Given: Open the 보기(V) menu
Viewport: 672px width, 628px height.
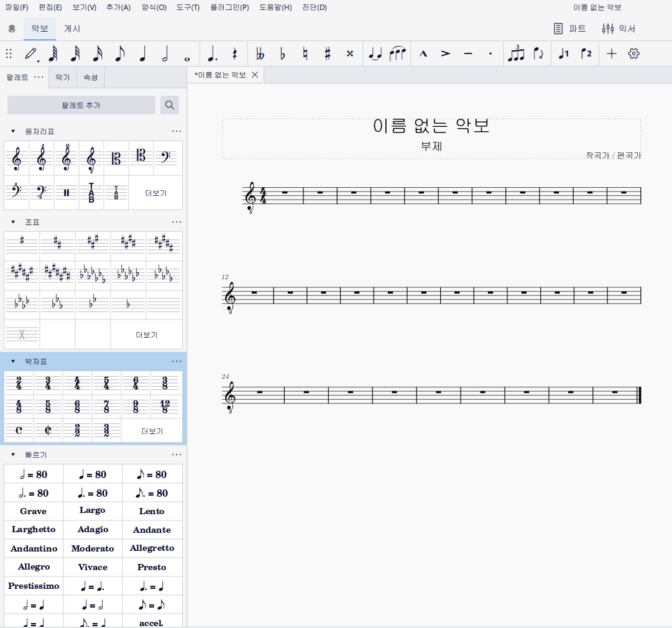Looking at the screenshot, I should pos(85,7).
